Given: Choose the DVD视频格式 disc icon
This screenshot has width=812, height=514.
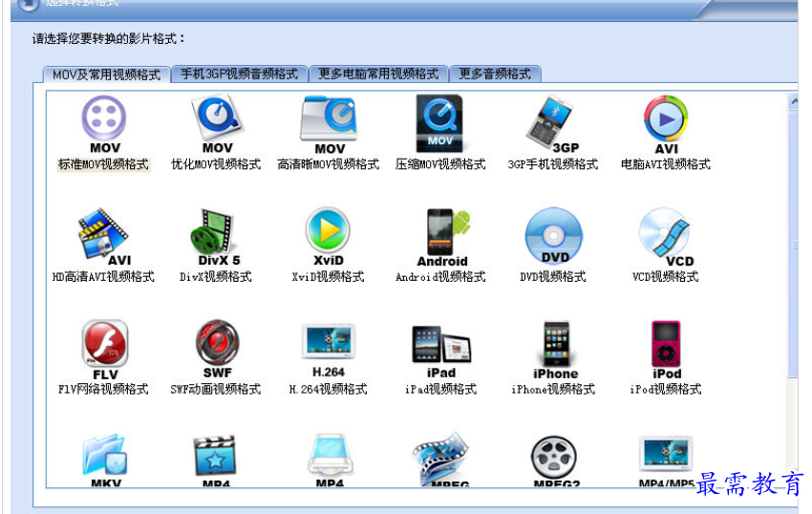Looking at the screenshot, I should 553,235.
